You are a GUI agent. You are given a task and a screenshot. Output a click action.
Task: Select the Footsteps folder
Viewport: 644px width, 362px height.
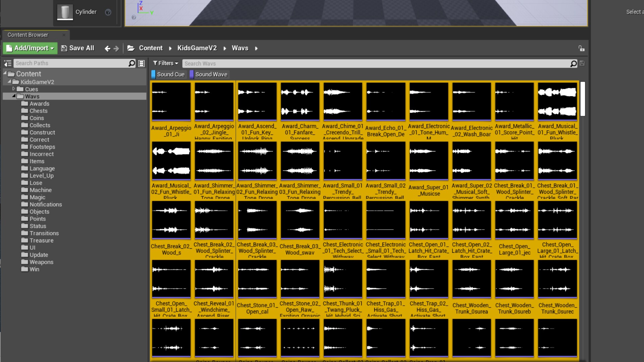pos(42,147)
